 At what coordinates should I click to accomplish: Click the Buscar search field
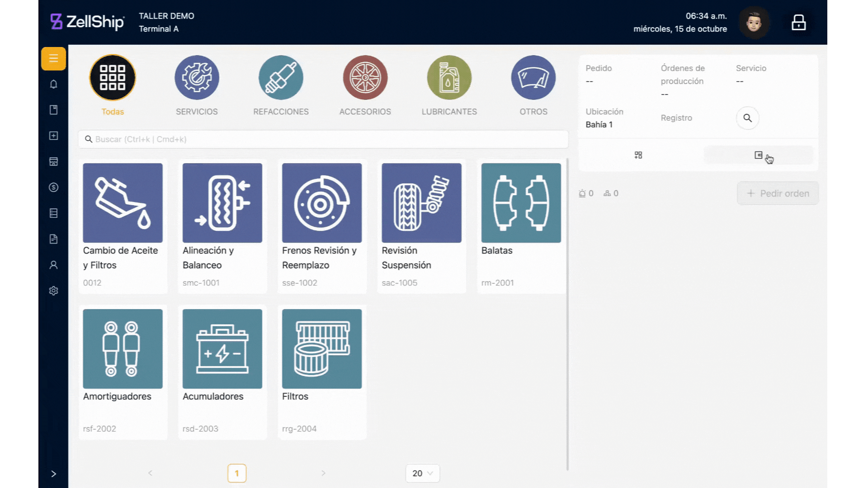point(323,139)
